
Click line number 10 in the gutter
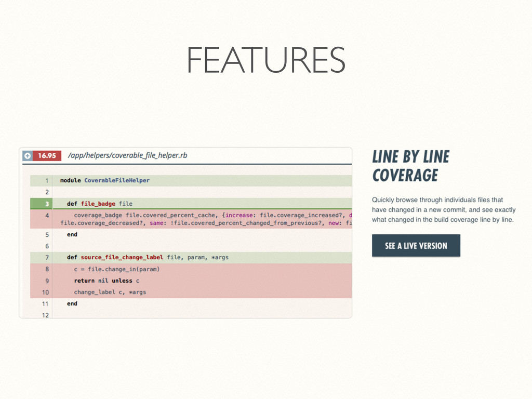click(x=46, y=292)
